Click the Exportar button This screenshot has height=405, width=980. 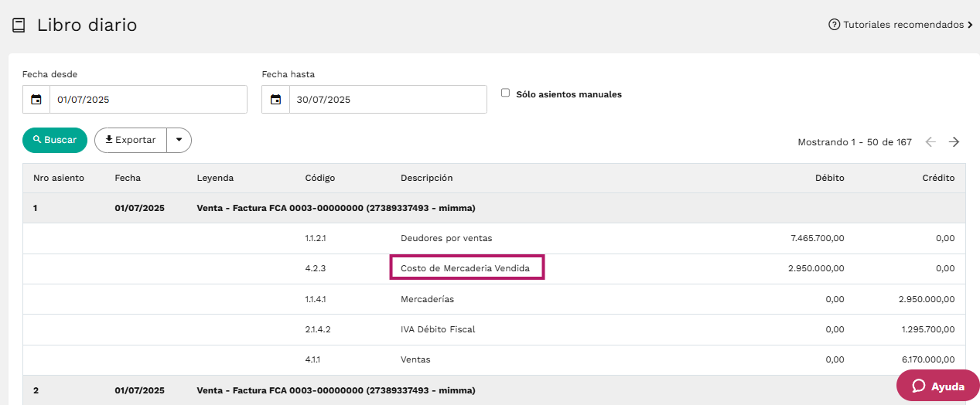pyautogui.click(x=131, y=140)
